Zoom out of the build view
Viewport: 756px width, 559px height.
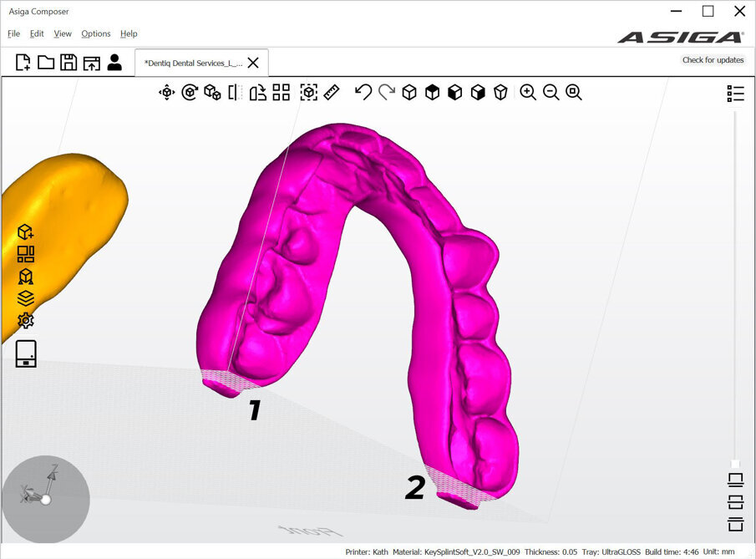tap(551, 92)
